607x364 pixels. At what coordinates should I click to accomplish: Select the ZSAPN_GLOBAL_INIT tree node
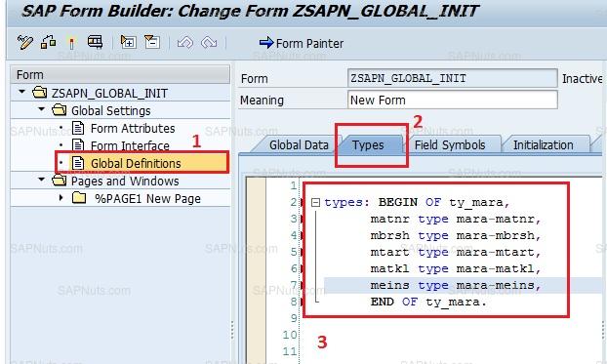tap(109, 94)
